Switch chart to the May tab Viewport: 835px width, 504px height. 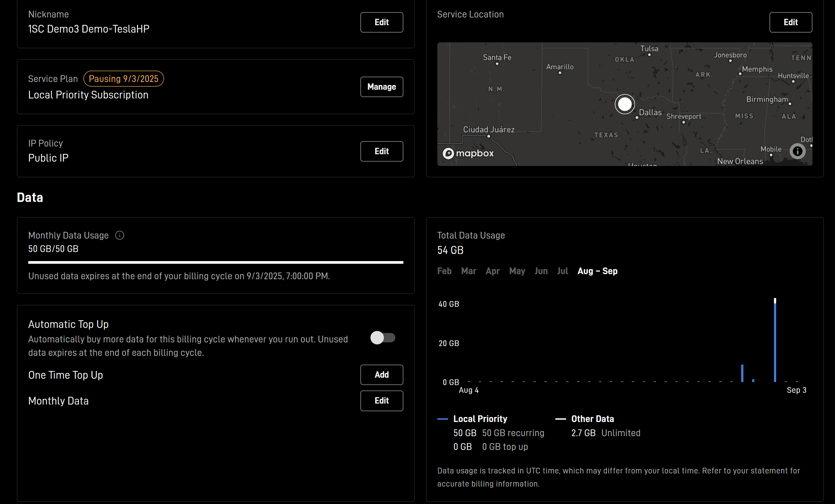click(x=517, y=271)
